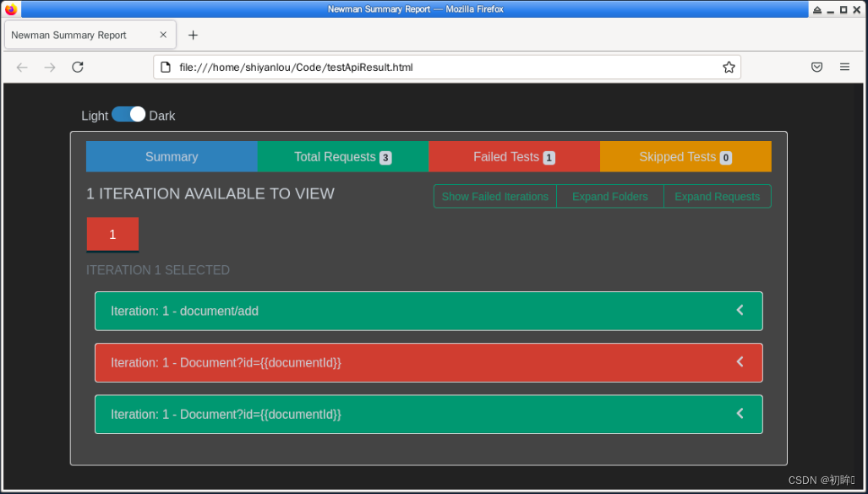The height and width of the screenshot is (494, 868).
Task: Click the Expand Requests button
Action: tap(717, 197)
